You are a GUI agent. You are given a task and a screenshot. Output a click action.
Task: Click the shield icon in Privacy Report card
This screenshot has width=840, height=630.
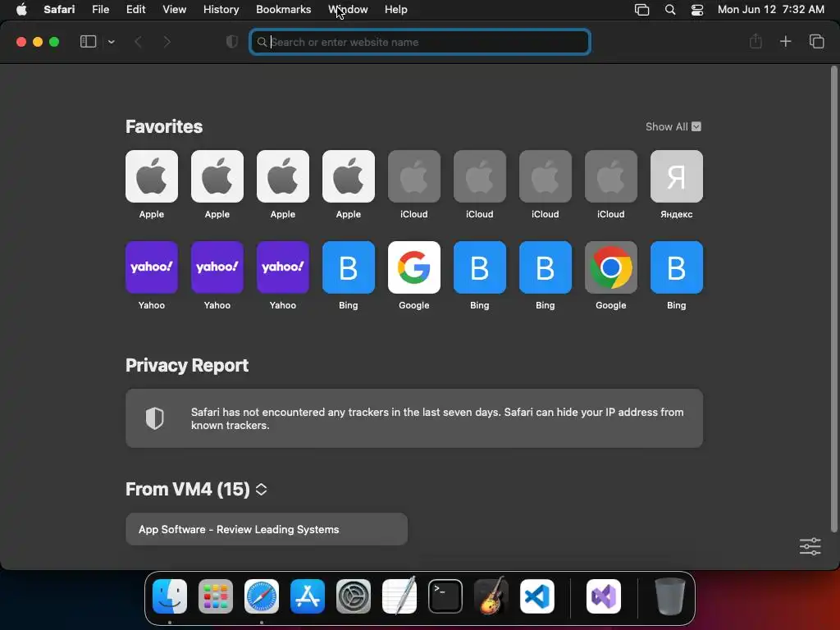[x=155, y=418]
